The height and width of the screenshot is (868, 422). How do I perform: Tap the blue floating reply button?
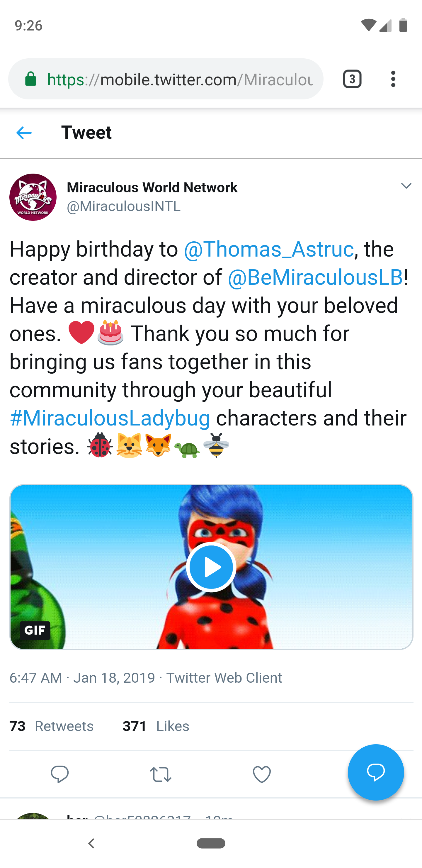coord(375,772)
